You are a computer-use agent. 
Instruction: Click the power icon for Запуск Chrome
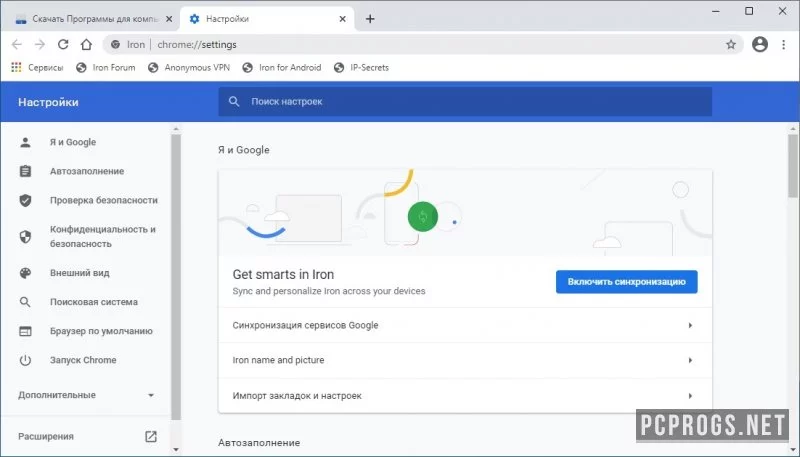(25, 360)
